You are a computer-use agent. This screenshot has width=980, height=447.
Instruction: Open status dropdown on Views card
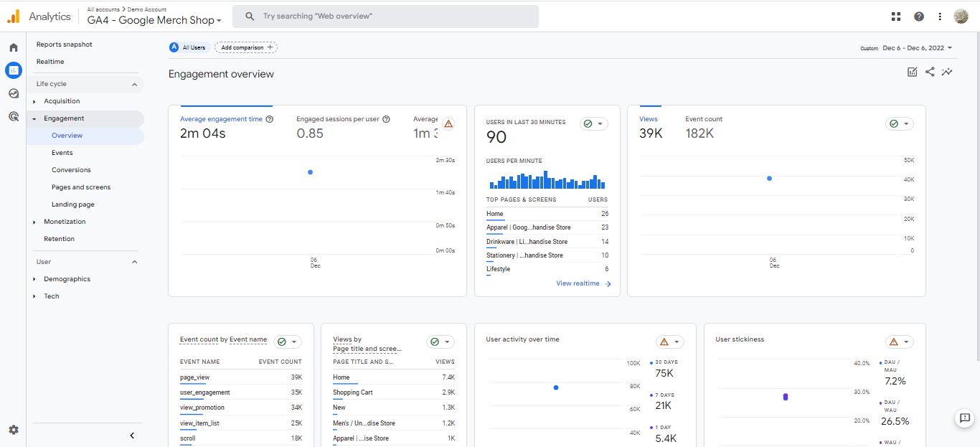click(x=900, y=123)
